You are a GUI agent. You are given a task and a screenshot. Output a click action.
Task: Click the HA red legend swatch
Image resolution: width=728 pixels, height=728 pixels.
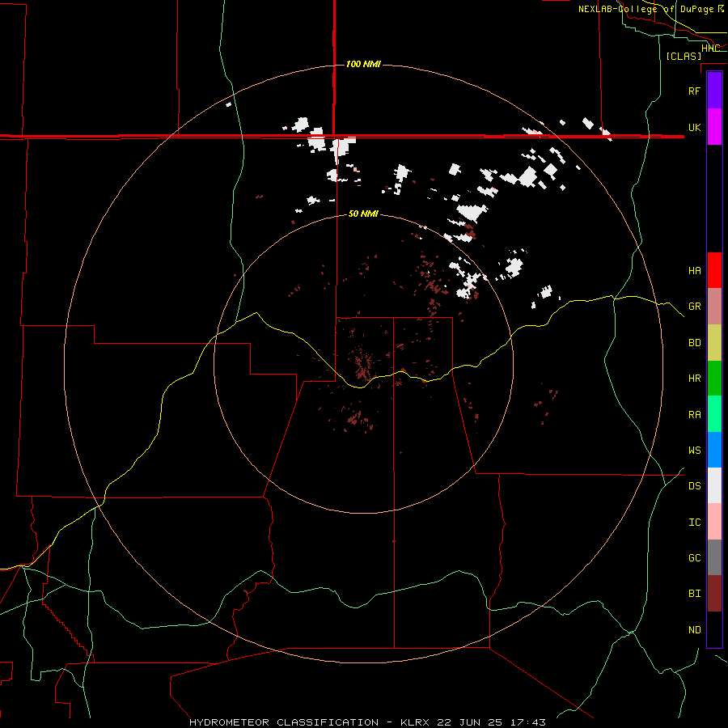pyautogui.click(x=714, y=270)
